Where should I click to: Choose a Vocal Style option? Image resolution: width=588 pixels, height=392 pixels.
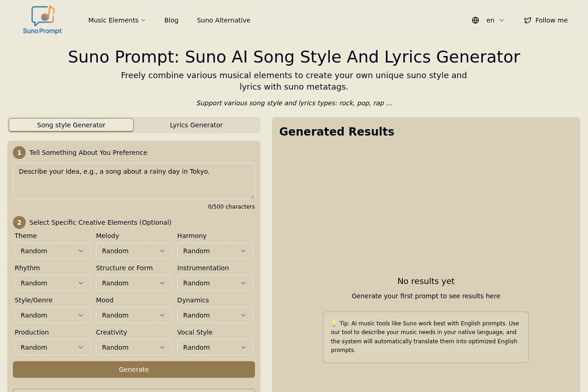tap(215, 347)
